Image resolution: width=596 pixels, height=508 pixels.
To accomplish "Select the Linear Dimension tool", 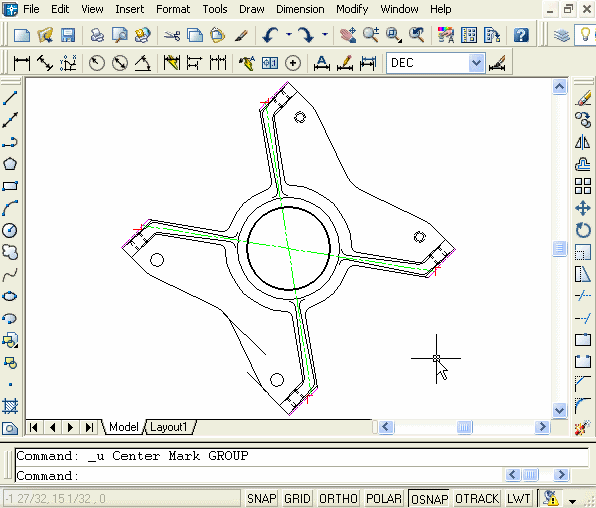I will coord(22,63).
